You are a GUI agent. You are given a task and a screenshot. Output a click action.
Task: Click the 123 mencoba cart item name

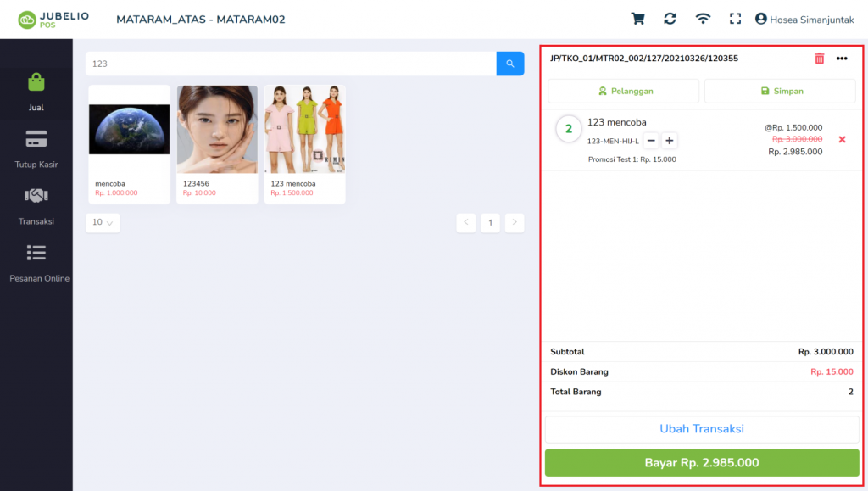(617, 122)
